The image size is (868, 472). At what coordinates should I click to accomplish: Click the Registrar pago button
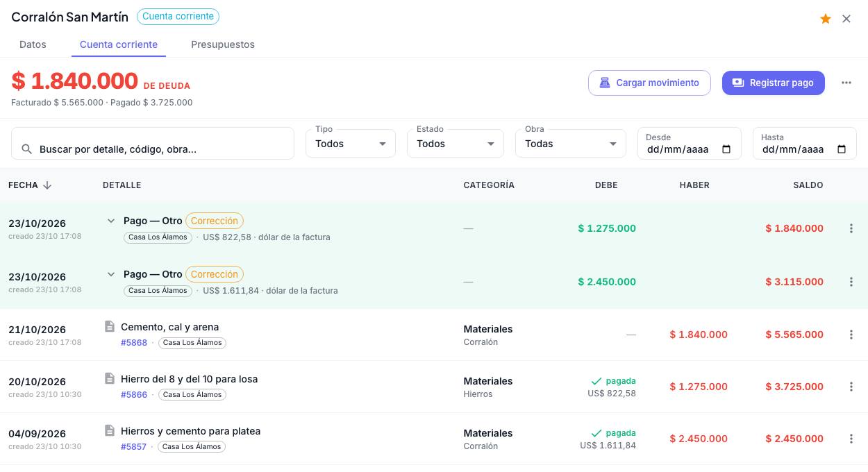click(x=774, y=83)
